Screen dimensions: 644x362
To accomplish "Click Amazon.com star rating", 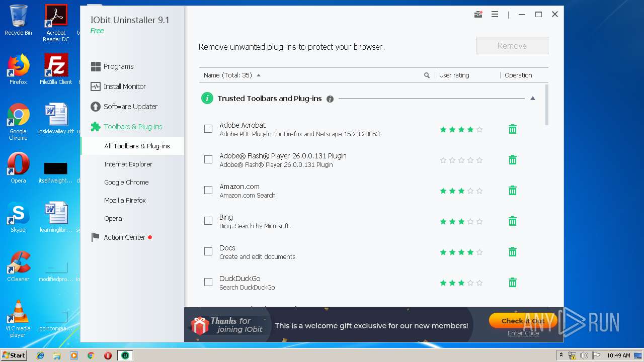I will pyautogui.click(x=461, y=191).
